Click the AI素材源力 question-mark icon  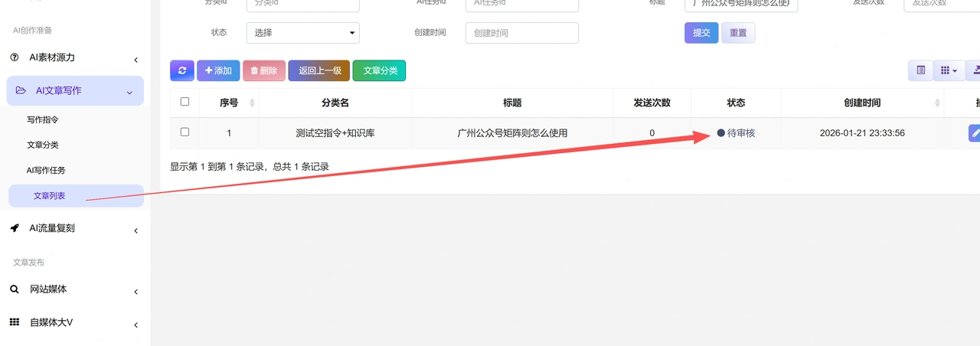(x=15, y=57)
